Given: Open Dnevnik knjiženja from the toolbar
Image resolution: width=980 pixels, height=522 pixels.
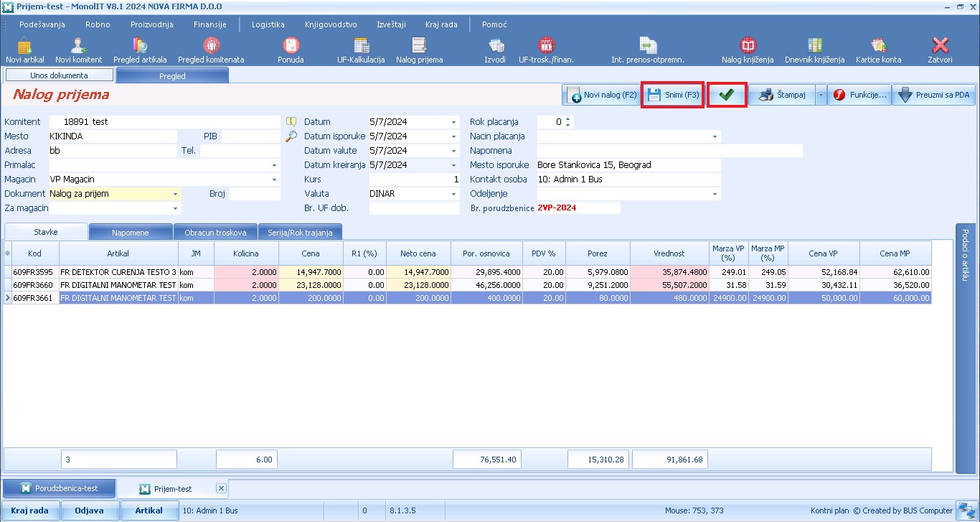Looking at the screenshot, I should 814,50.
